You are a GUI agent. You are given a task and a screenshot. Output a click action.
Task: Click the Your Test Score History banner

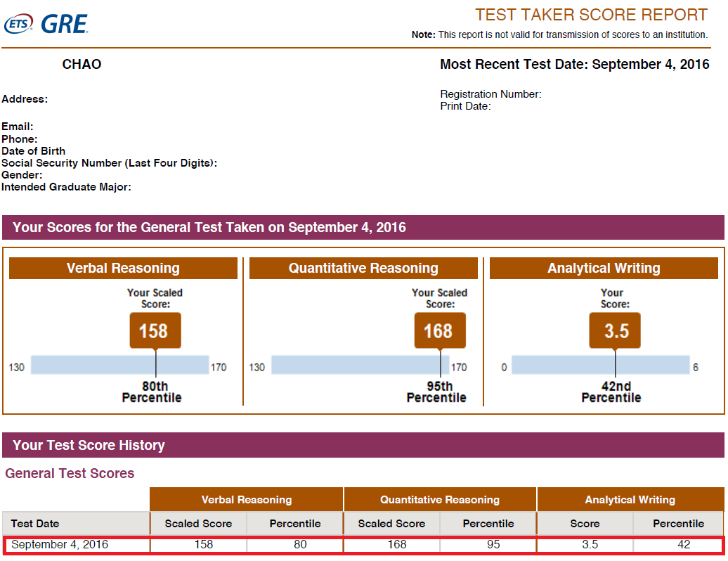coord(363,445)
